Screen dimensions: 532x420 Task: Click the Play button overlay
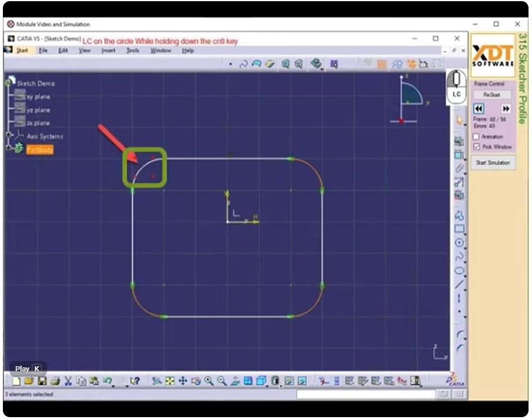(x=27, y=369)
